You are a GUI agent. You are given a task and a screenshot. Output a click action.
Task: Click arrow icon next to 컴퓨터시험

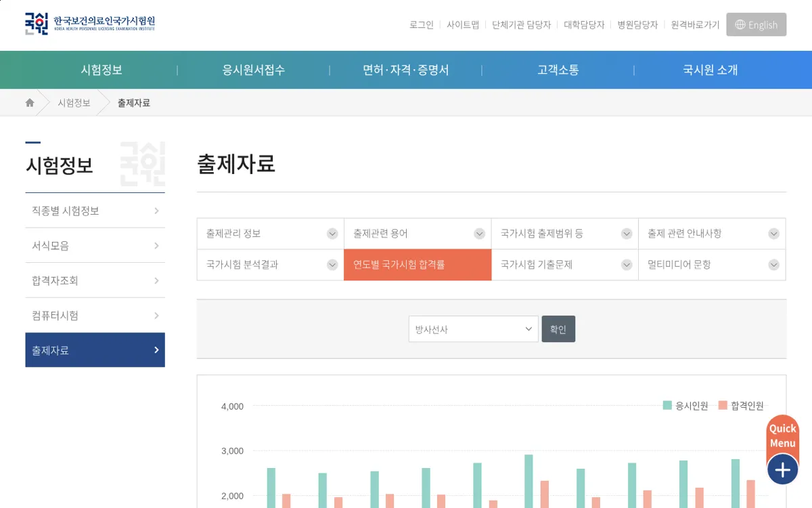[x=156, y=316]
